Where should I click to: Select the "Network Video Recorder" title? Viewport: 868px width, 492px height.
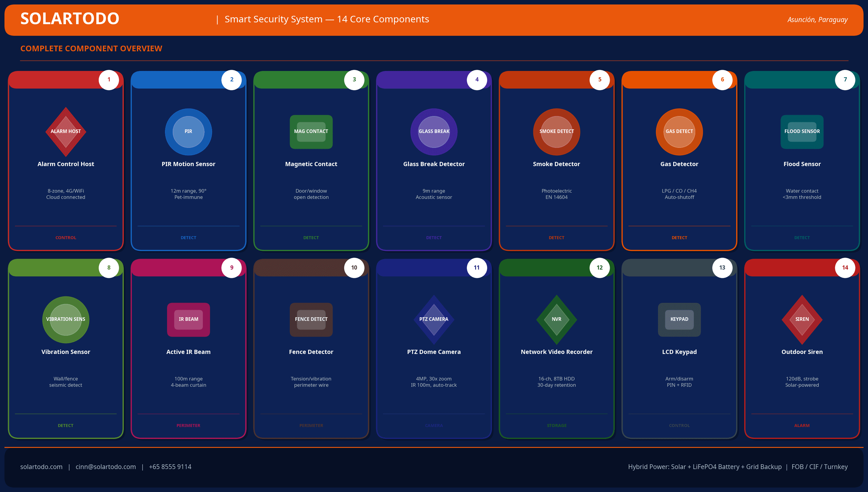pos(556,352)
